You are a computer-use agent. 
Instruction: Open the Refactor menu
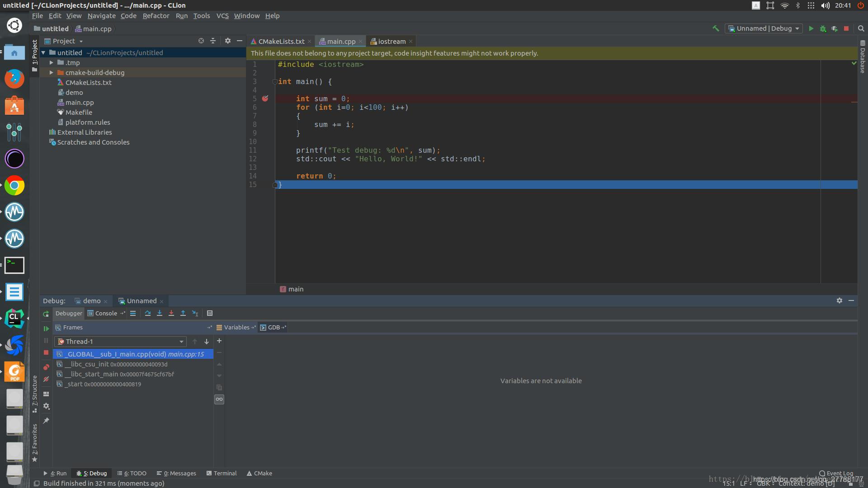click(156, 16)
